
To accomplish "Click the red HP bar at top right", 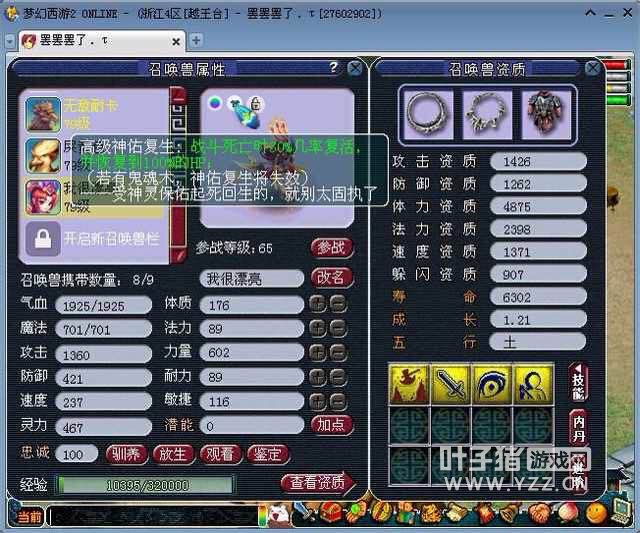I will 617,65.
